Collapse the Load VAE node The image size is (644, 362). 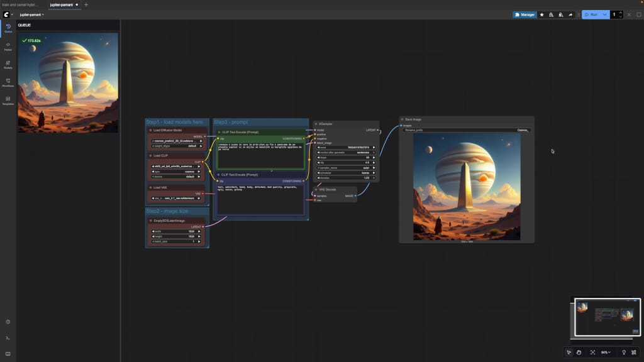click(x=150, y=187)
